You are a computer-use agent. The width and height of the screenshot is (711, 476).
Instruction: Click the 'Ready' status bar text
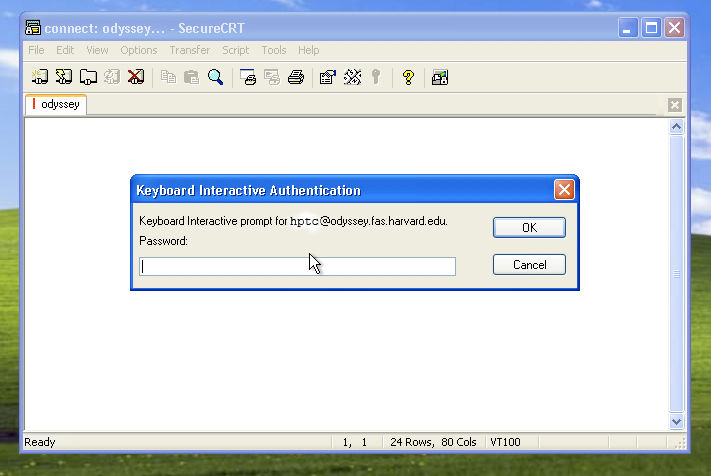point(39,442)
